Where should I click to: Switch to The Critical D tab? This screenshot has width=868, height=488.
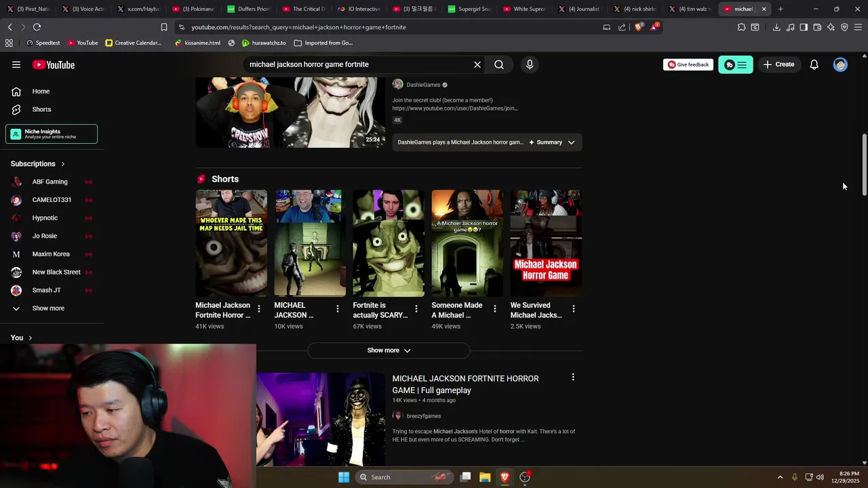pos(304,9)
